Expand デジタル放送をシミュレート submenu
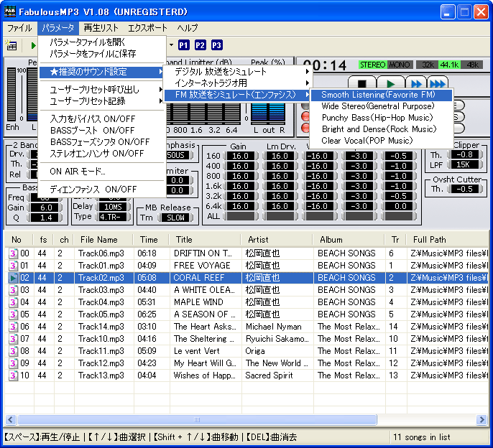This screenshot has height=448, width=493. pyautogui.click(x=237, y=72)
